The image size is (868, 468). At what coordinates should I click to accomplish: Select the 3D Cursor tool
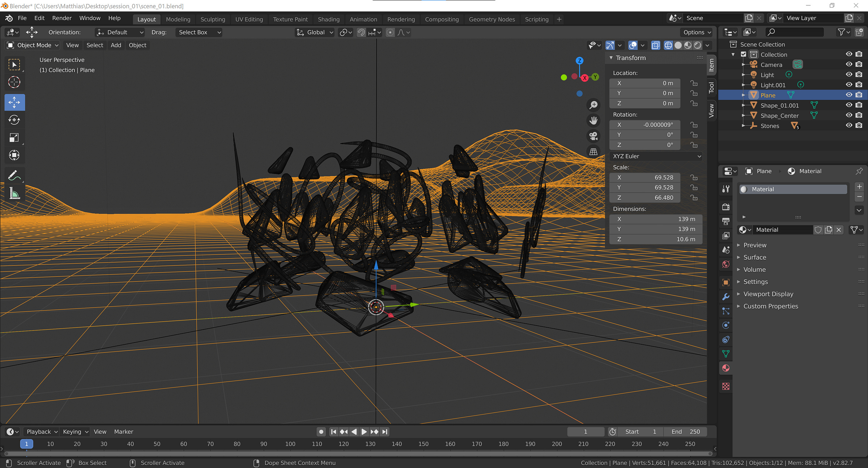[x=14, y=82]
